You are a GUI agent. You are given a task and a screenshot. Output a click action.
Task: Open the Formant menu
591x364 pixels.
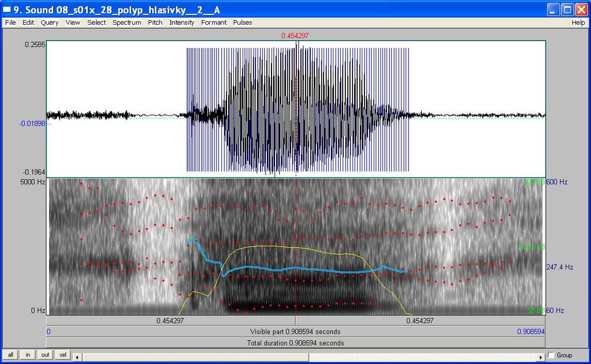pos(214,23)
